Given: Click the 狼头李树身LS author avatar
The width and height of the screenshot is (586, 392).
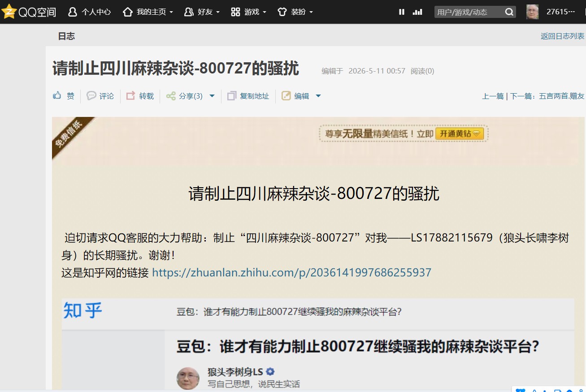Looking at the screenshot, I should pyautogui.click(x=188, y=378).
